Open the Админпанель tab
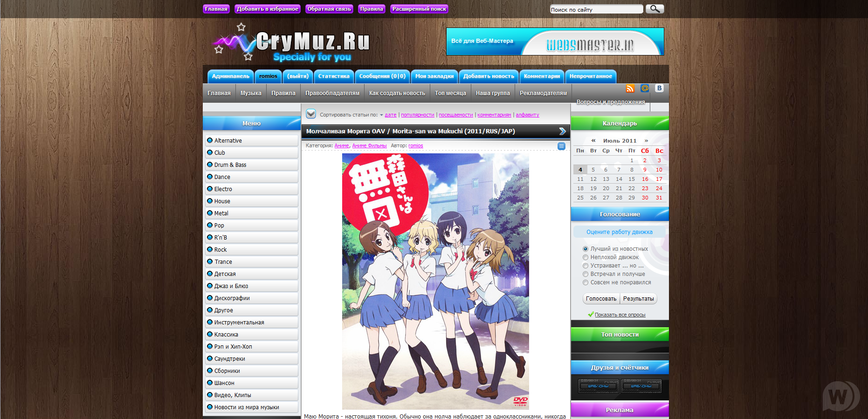 [231, 76]
